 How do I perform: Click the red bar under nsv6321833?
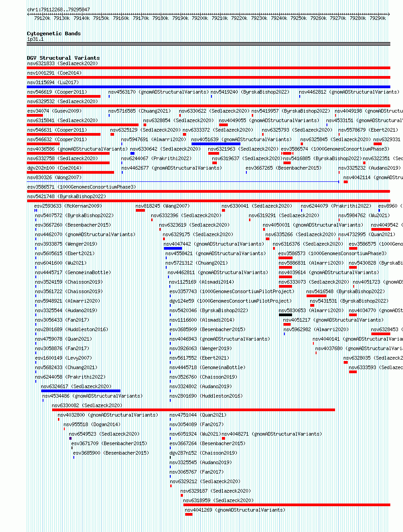[x=208, y=68]
